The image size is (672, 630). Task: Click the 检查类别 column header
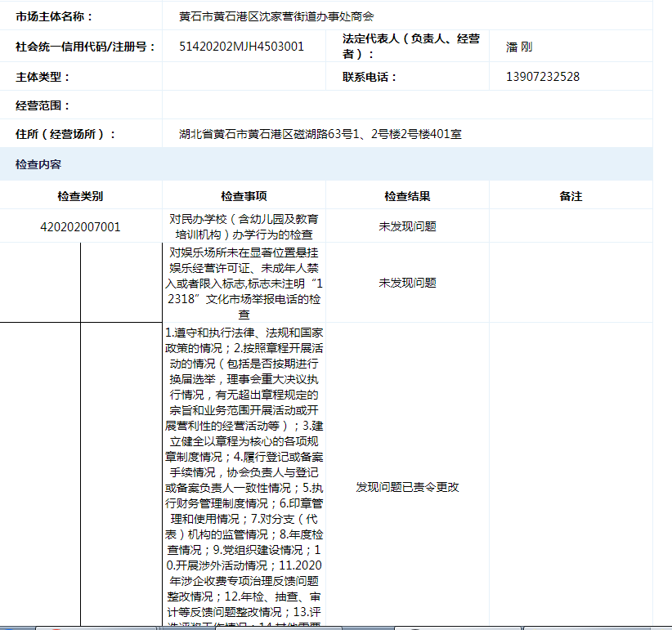[80, 196]
